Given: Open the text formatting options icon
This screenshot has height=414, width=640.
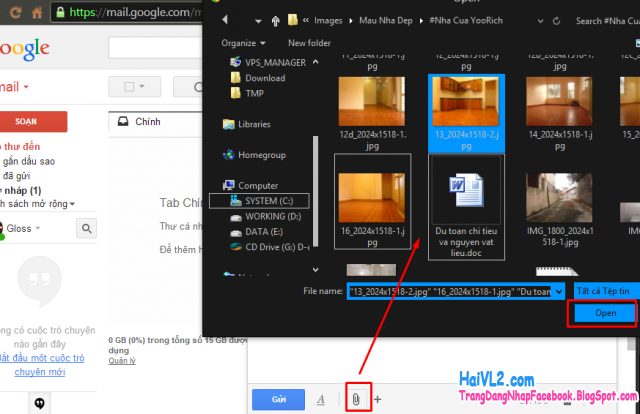Looking at the screenshot, I should (321, 399).
